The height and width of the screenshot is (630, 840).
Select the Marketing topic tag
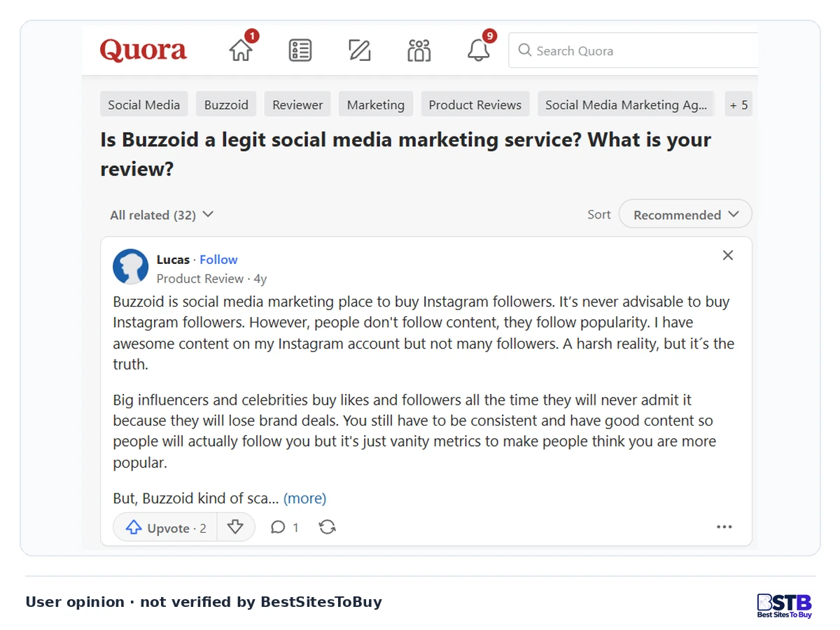click(376, 104)
